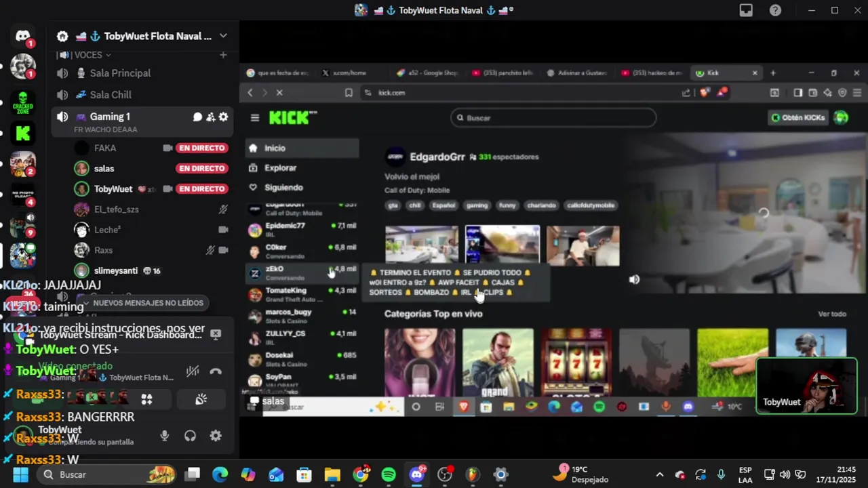Screen dimensions: 868x488
Task: Join Sala Principal voice channel
Action: tap(143, 73)
